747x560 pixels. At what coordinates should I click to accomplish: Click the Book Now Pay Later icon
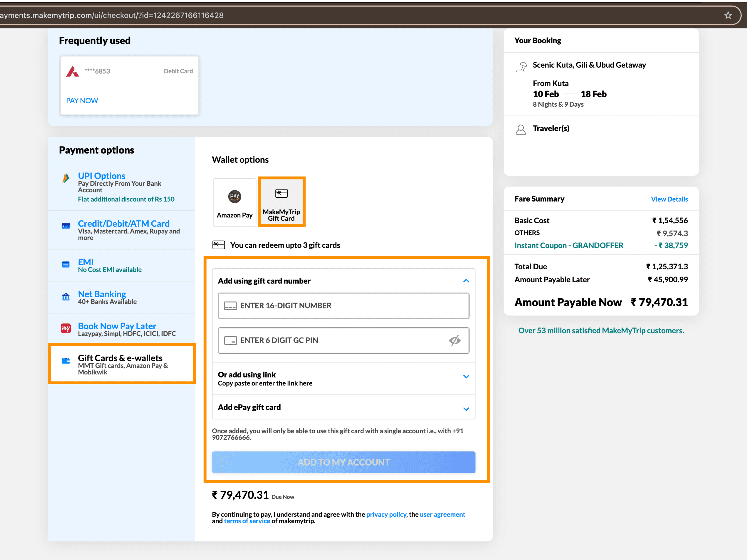pos(66,329)
